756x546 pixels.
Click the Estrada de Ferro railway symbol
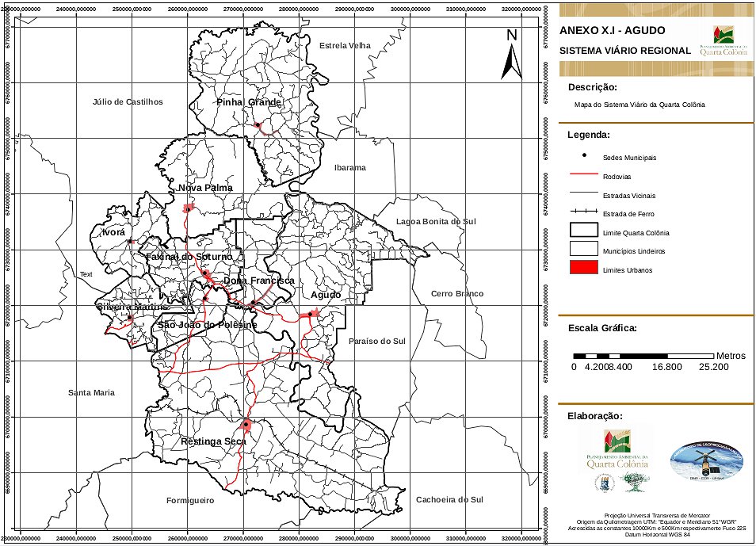584,214
